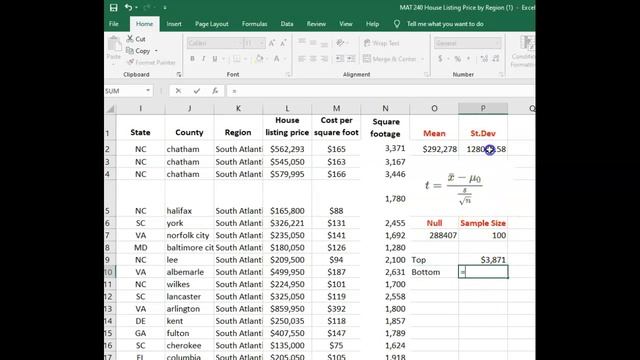Click the Increase Indent icon
This screenshot has width=640, height=360.
click(351, 59)
